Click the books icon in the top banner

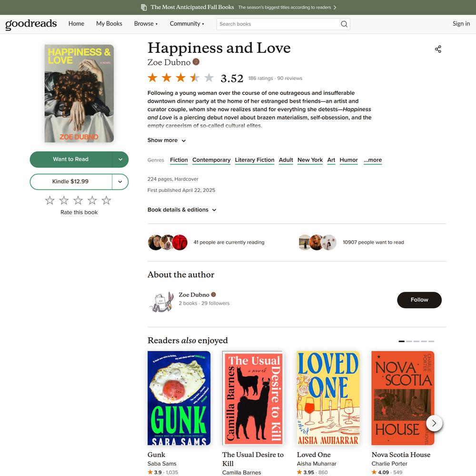coord(144,7)
